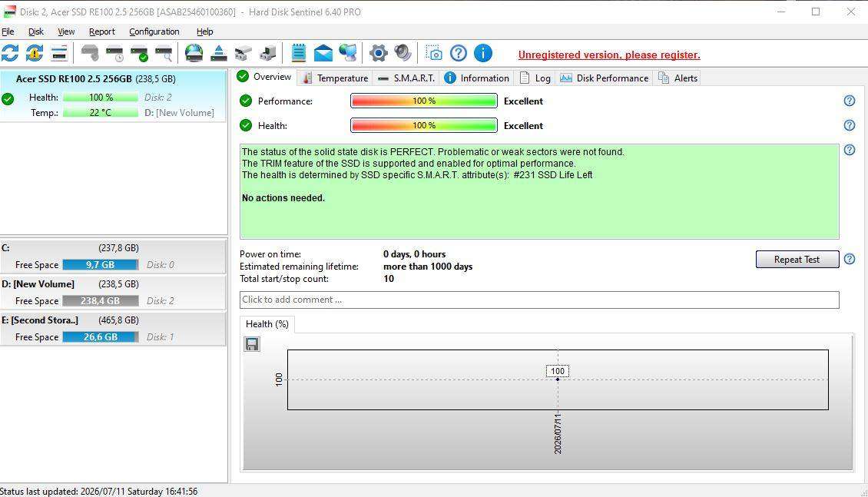Image resolution: width=868 pixels, height=497 pixels.
Task: Click the computer with drive toolbar icon
Action: [x=268, y=53]
